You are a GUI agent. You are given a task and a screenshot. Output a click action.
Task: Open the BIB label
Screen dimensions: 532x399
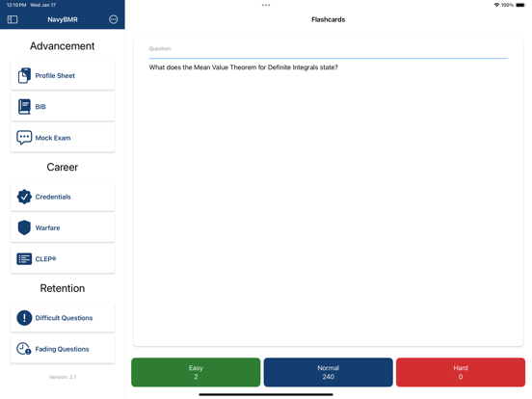40,107
